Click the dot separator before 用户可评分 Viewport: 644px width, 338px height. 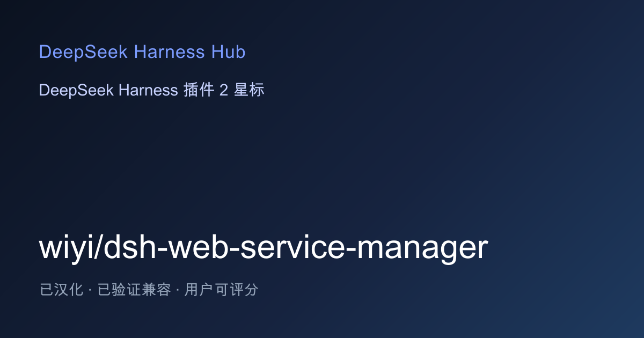178,290
